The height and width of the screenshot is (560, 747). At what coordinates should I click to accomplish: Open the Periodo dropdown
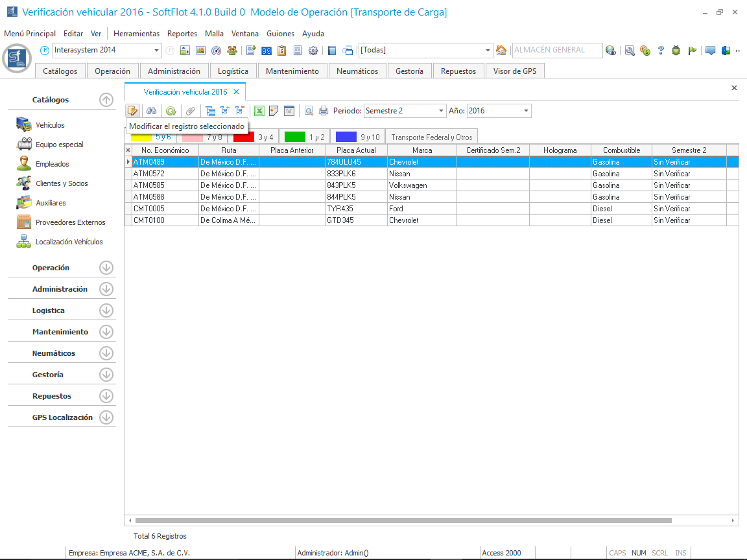[441, 111]
